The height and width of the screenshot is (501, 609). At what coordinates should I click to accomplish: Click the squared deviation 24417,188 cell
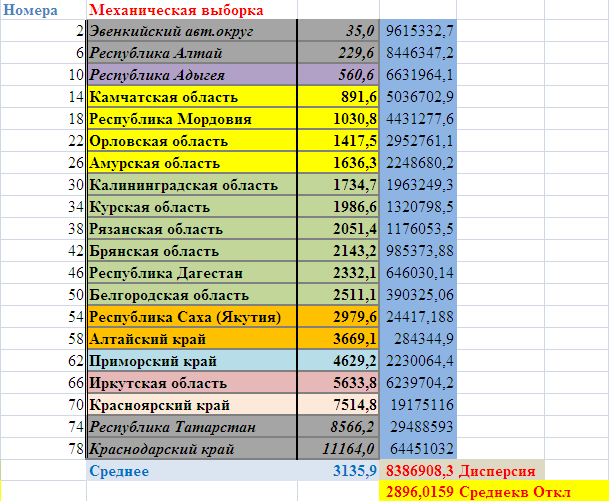(418, 317)
